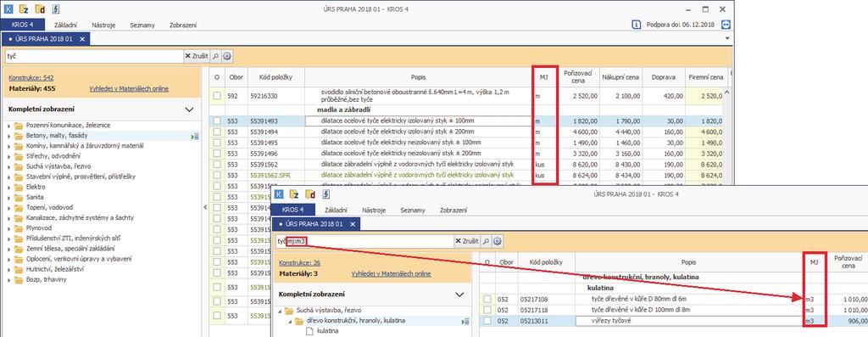The height and width of the screenshot is (337, 868).
Task: Click the Firemní cena column header
Action: (705, 77)
